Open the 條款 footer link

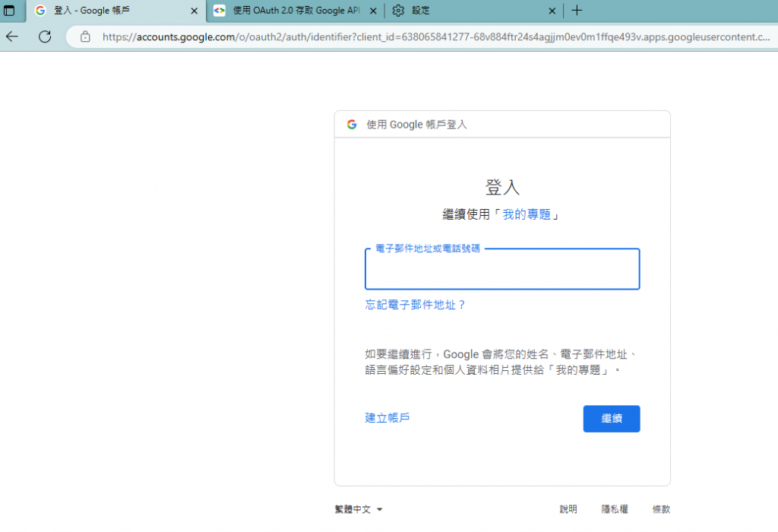pyautogui.click(x=661, y=509)
